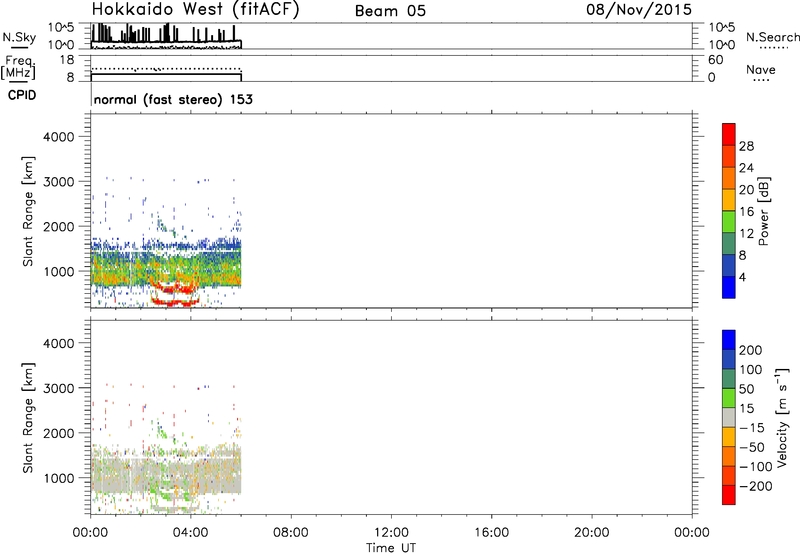This screenshot has width=800, height=554.
Task: Click the date '08/Nov/2015'
Action: pyautogui.click(x=639, y=10)
